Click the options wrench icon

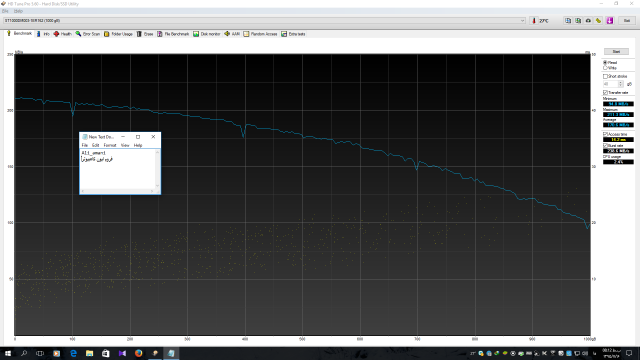pyautogui.click(x=598, y=20)
